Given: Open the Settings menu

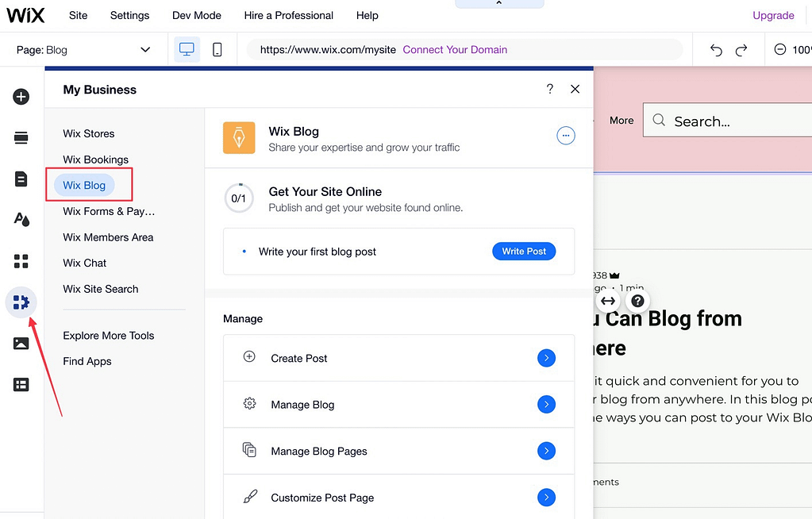Looking at the screenshot, I should click(129, 16).
